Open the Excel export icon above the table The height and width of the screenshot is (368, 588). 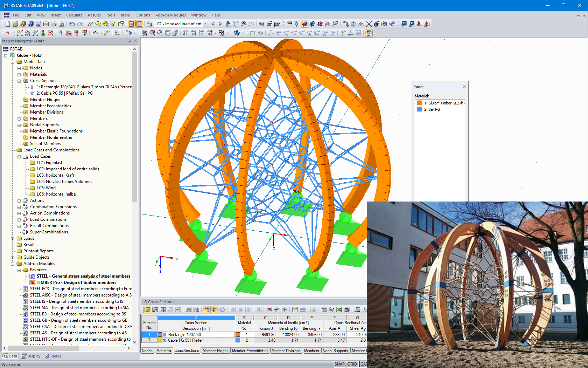pyautogui.click(x=338, y=309)
